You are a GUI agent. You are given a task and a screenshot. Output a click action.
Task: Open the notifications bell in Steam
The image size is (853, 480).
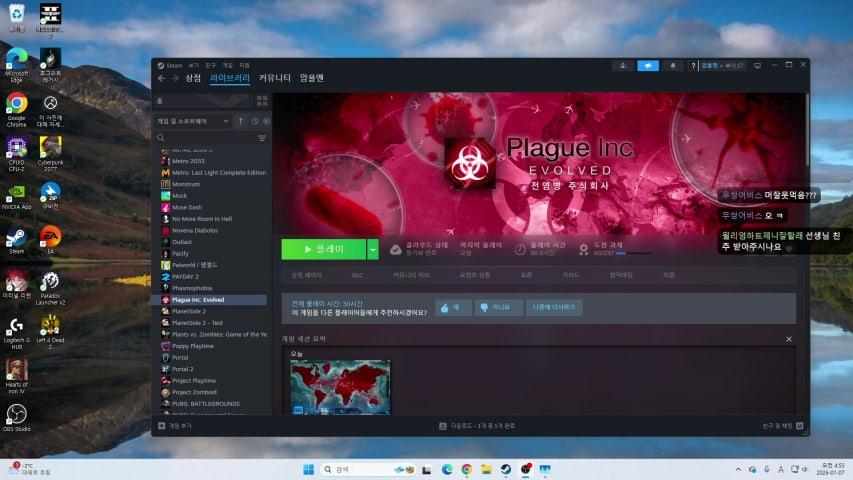tap(674, 65)
